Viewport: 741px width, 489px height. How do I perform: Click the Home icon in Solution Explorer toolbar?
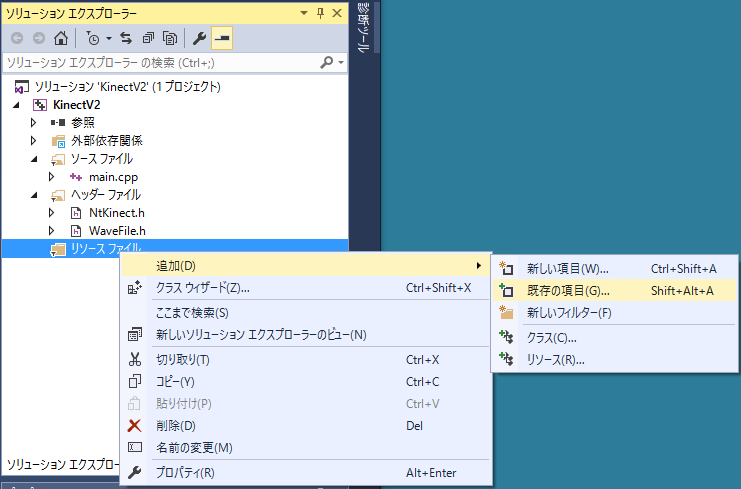pyautogui.click(x=61, y=39)
